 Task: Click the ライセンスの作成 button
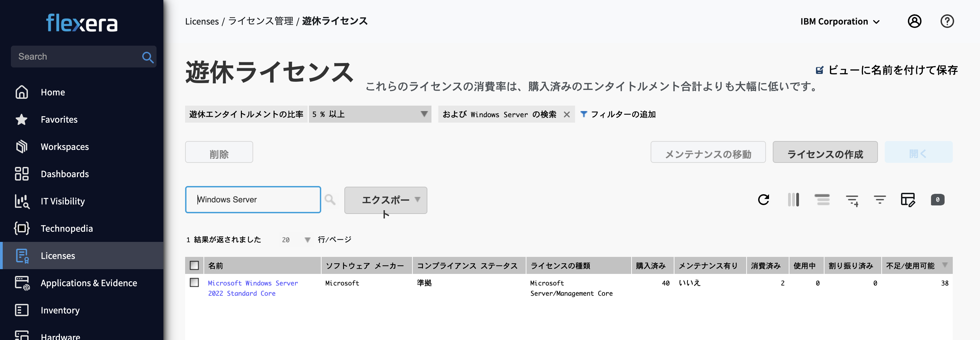(825, 152)
